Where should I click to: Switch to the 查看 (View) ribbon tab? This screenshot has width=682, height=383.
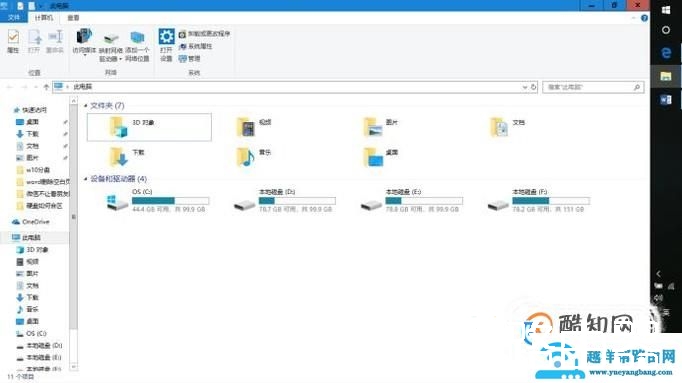[73, 17]
